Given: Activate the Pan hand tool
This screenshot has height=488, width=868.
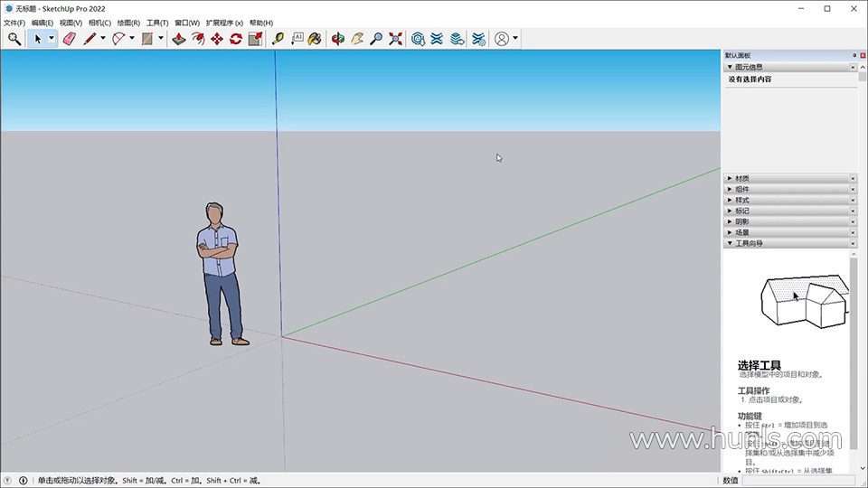Looking at the screenshot, I should point(357,39).
